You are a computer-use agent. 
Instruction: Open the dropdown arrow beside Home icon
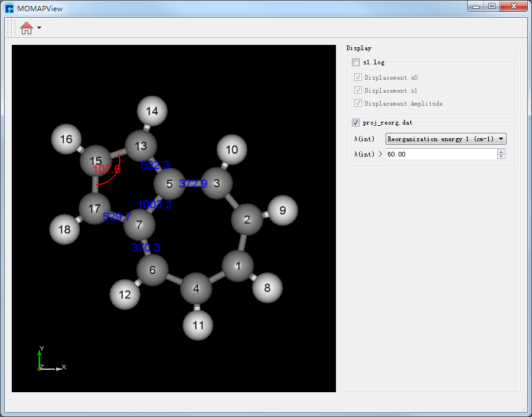39,28
